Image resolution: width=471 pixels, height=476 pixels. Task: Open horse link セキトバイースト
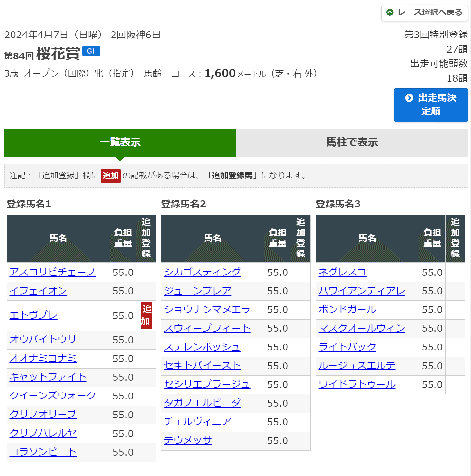[x=202, y=366]
